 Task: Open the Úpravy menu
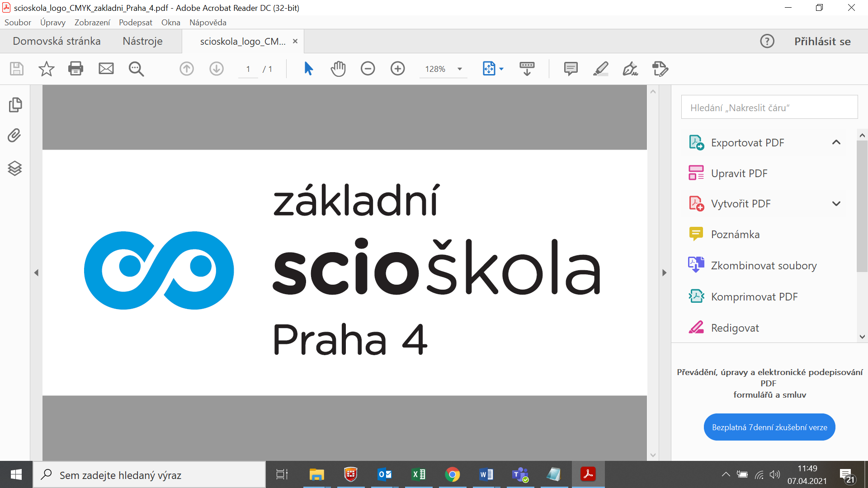coord(52,22)
